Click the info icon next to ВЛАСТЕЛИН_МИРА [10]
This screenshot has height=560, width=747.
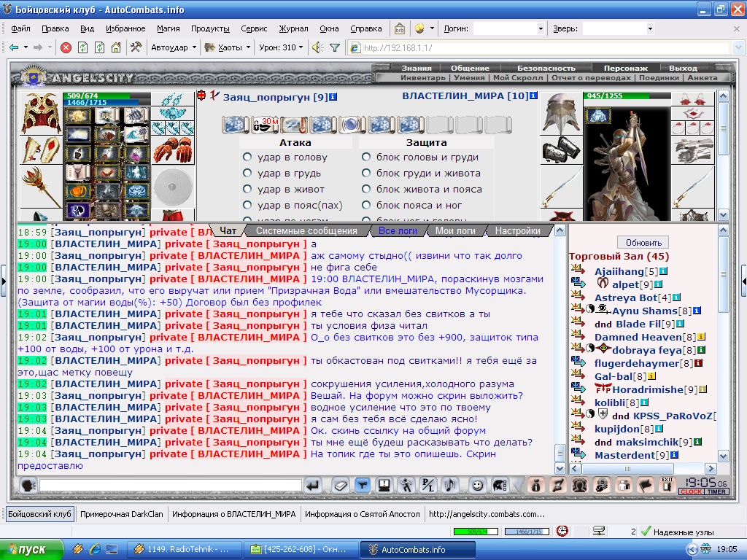(x=533, y=96)
